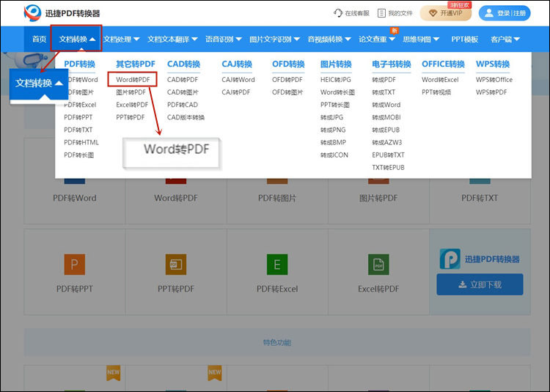The height and width of the screenshot is (392, 550).
Task: Select CAJ转PDF option
Action: (x=235, y=92)
